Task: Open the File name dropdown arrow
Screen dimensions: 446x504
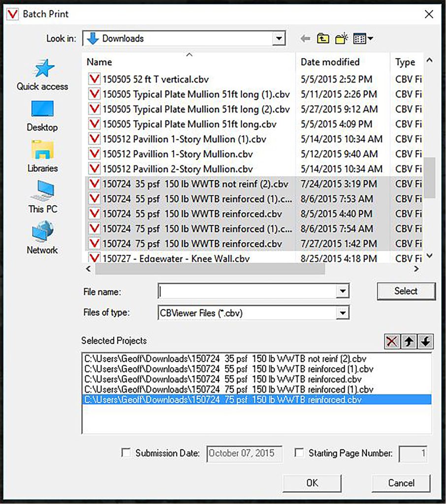Action: click(343, 291)
